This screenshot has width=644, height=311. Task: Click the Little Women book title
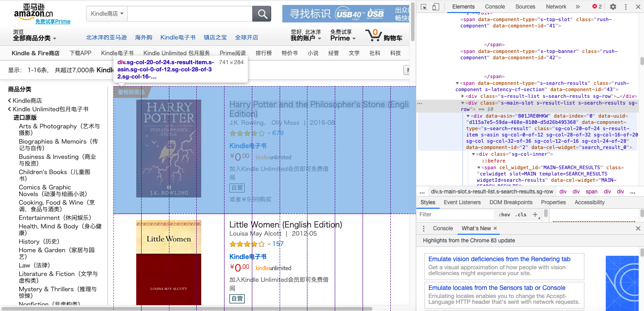click(285, 224)
